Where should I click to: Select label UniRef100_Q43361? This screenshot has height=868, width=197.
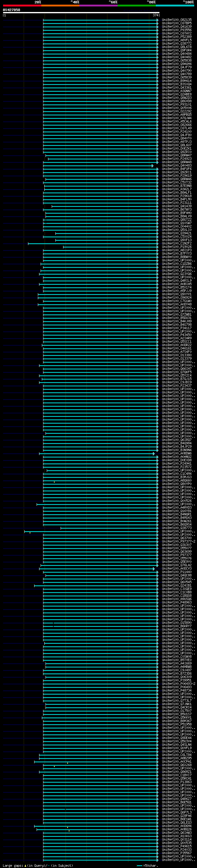tap(177, 88)
